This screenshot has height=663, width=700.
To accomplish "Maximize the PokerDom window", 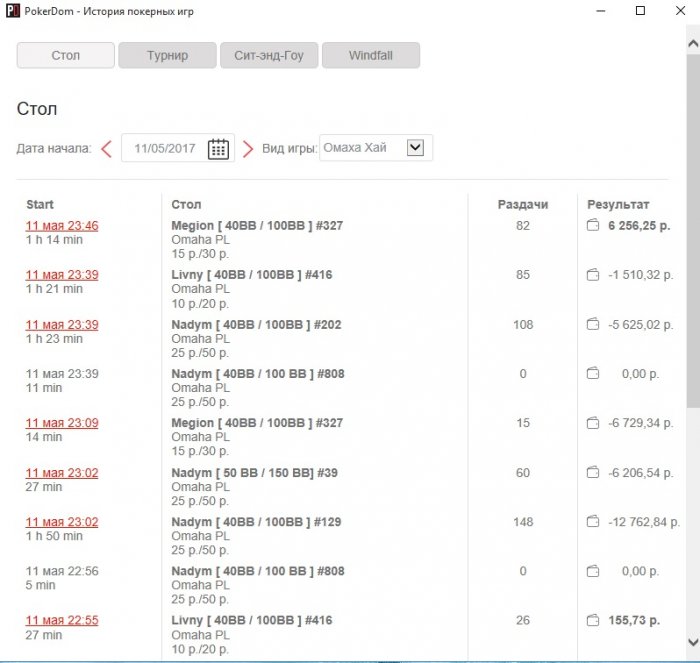I will pyautogui.click(x=640, y=12).
